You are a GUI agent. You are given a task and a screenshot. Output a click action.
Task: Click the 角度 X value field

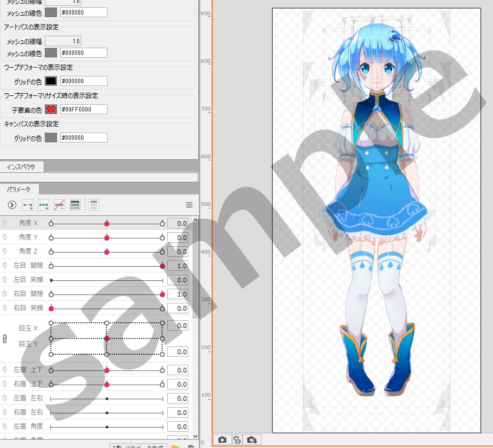178,223
